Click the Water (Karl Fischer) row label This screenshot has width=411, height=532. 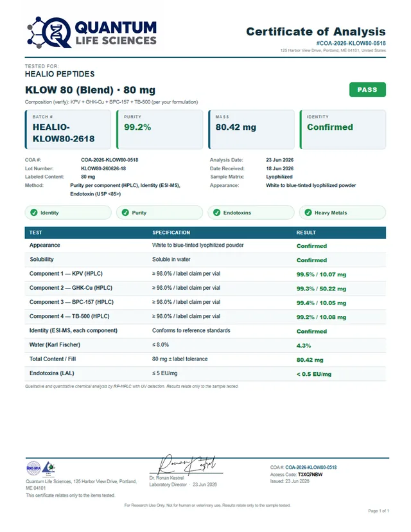(x=55, y=345)
